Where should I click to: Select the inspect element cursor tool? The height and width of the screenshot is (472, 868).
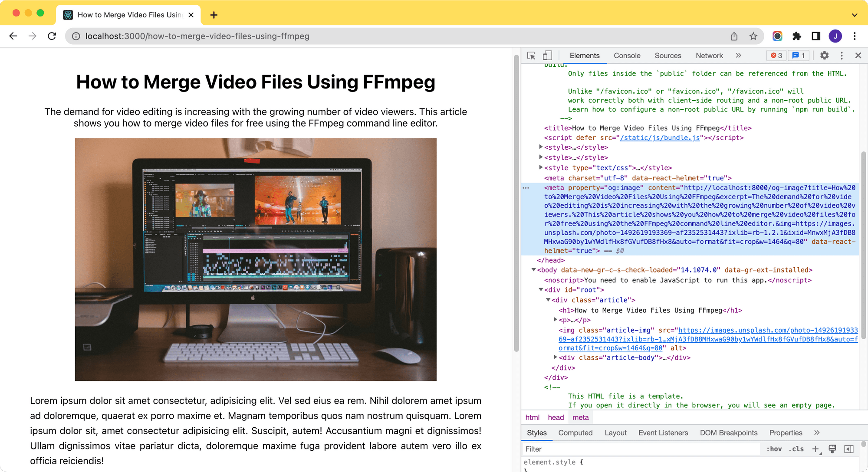coord(531,56)
